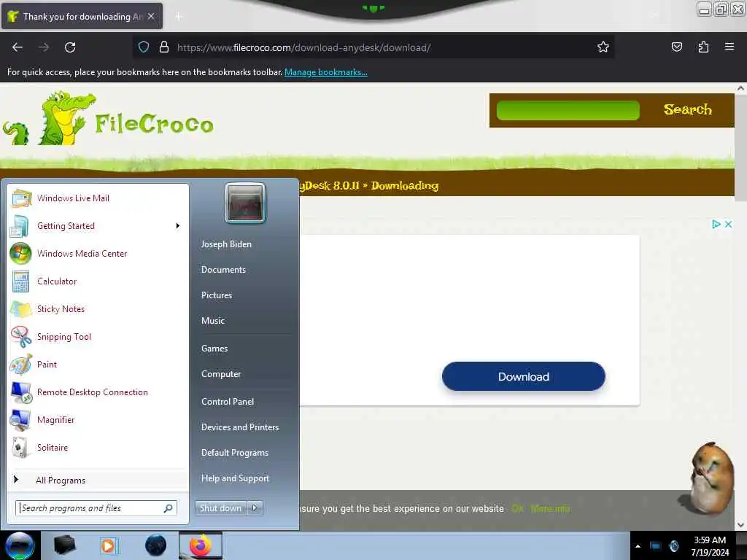Image resolution: width=747 pixels, height=560 pixels.
Task: Bookmark this page with the star icon
Action: click(603, 47)
